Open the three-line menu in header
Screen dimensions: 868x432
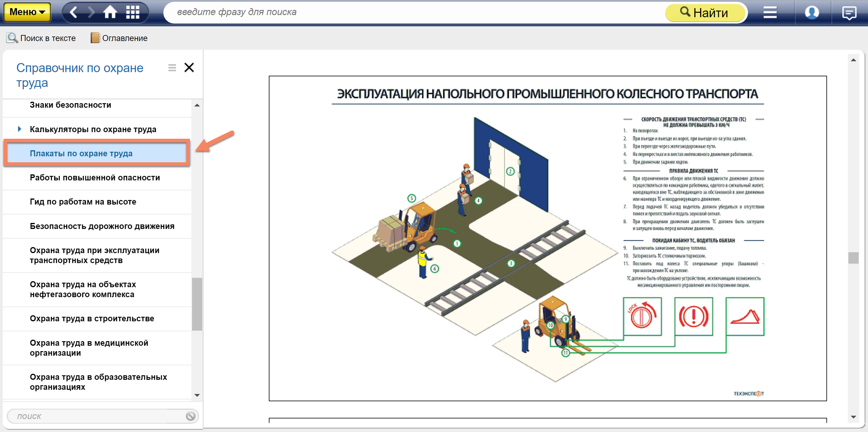(770, 12)
